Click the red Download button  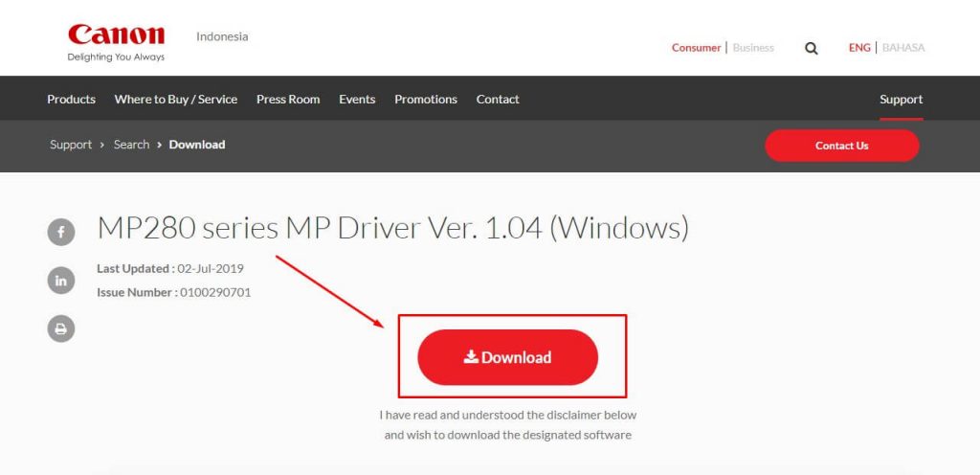[508, 357]
